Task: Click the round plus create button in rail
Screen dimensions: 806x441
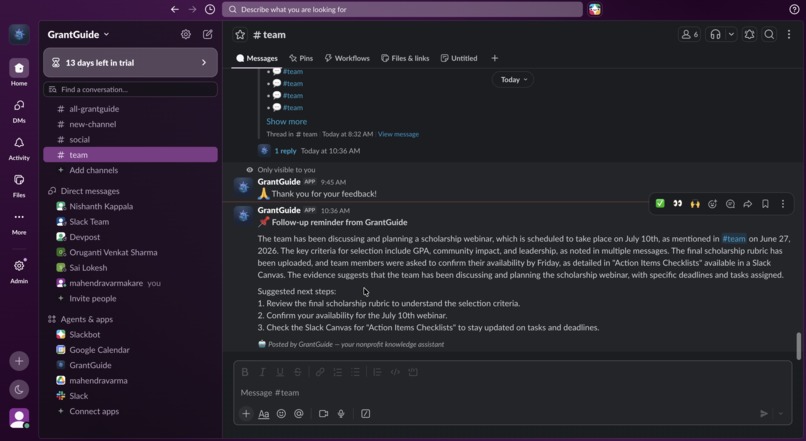Action: [x=19, y=361]
